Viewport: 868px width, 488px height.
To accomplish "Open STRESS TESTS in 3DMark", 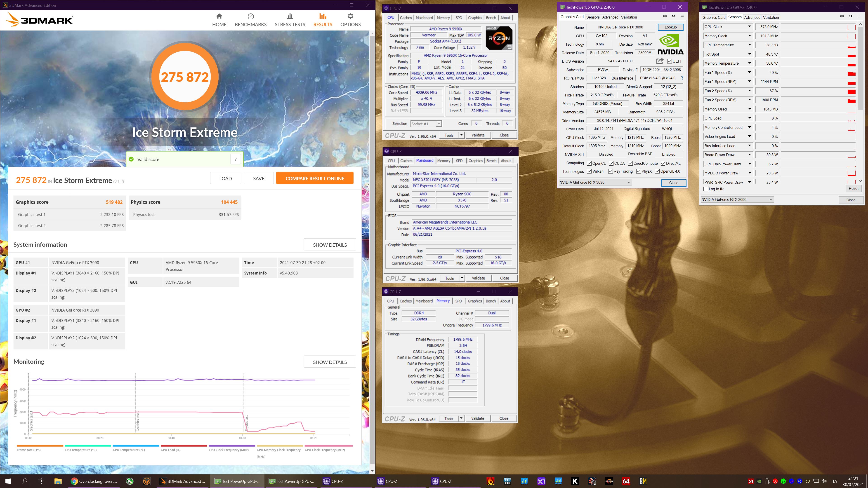I will click(290, 20).
